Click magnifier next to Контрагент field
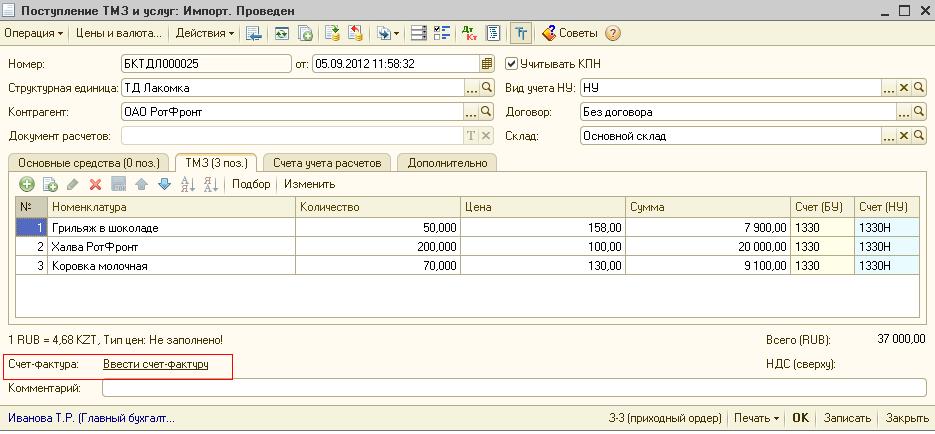This screenshot has height=434, width=935. (x=487, y=112)
